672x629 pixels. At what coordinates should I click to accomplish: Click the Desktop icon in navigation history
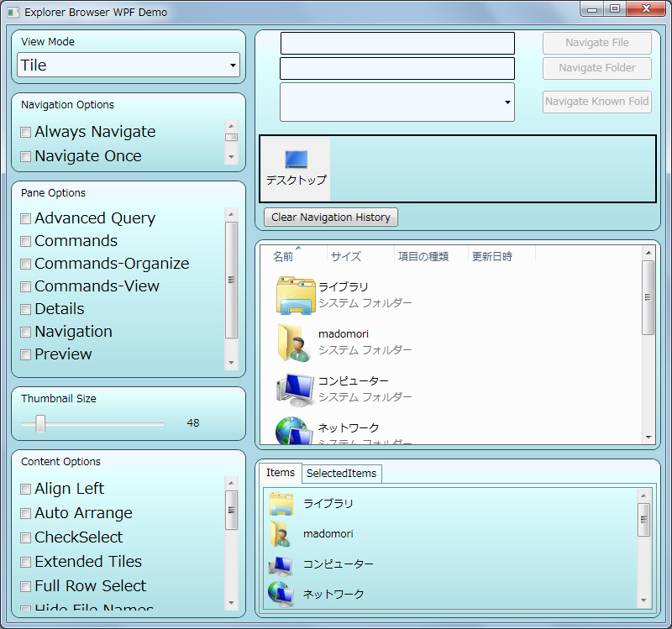pyautogui.click(x=297, y=160)
